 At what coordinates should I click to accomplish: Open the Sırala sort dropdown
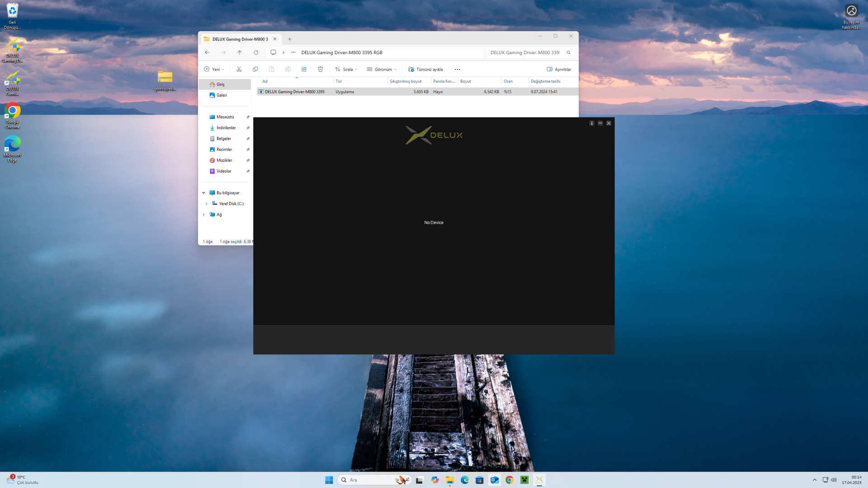click(x=346, y=69)
